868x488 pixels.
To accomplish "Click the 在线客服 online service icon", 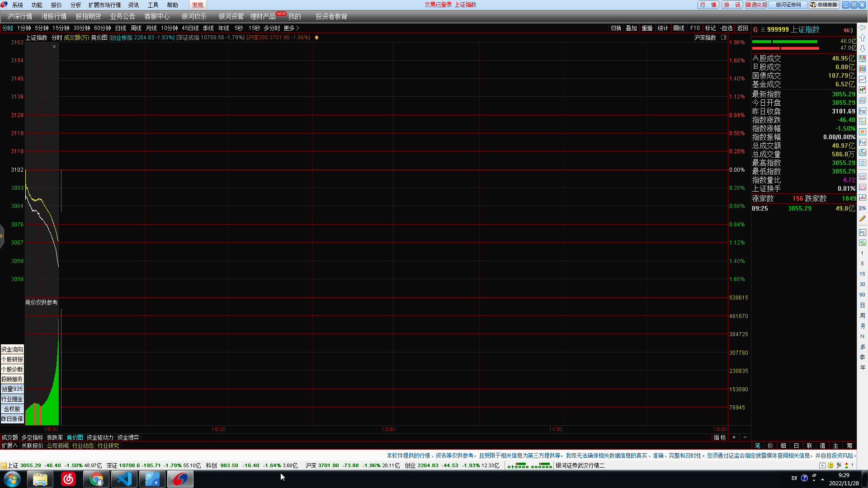I will 824,5.
